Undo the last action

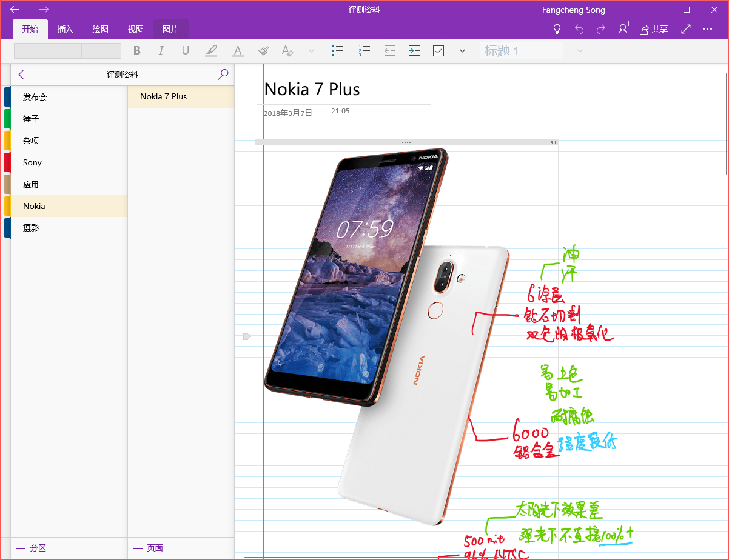point(579,29)
